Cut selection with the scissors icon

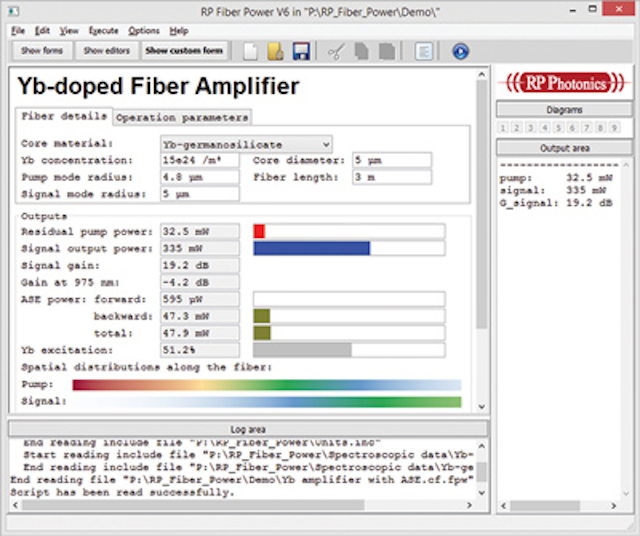point(336,52)
